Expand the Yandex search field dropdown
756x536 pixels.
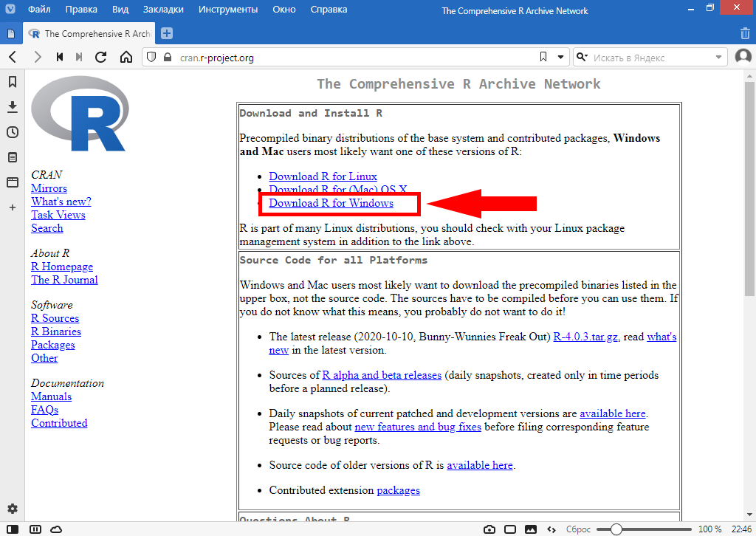tap(718, 57)
